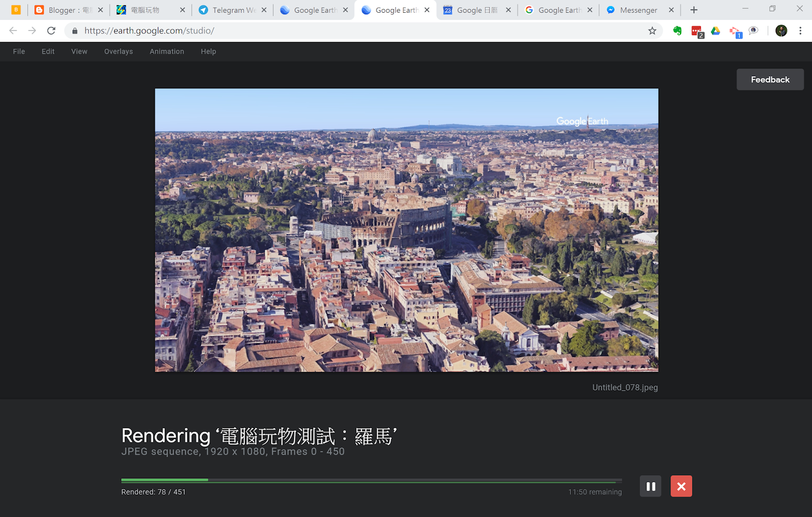
Task: Click the padlock icon in the address bar
Action: click(74, 30)
